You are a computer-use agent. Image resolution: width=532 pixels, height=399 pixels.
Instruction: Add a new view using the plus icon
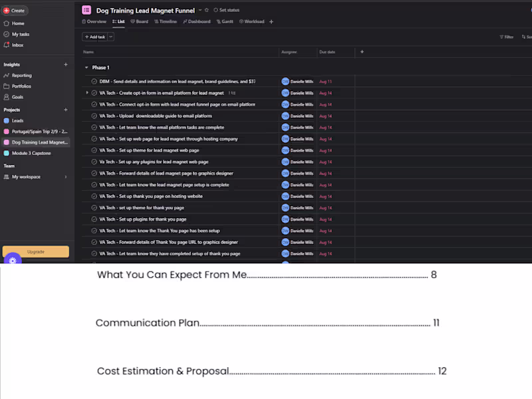(271, 22)
